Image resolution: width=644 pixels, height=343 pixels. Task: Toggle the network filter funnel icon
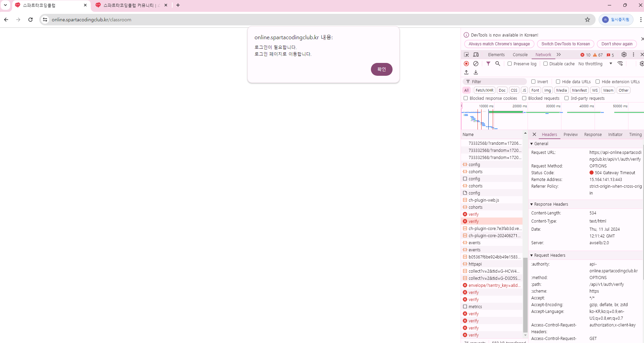tap(488, 64)
